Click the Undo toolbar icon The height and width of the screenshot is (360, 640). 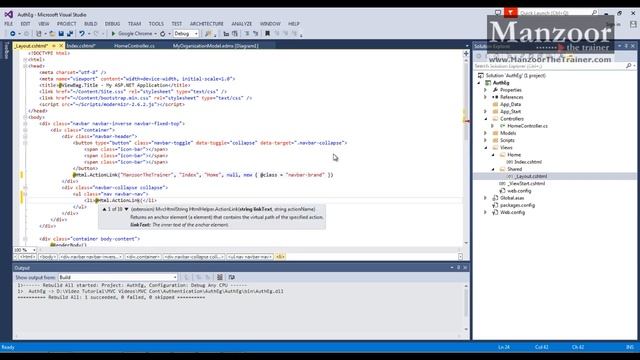(82, 34)
